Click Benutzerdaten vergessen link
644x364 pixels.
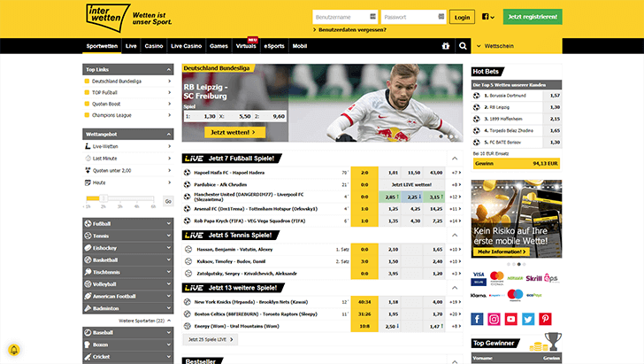click(x=352, y=29)
